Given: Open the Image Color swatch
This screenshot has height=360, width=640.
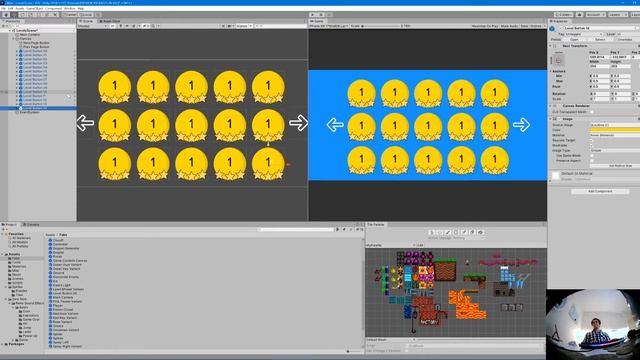Looking at the screenshot, I should [615, 130].
